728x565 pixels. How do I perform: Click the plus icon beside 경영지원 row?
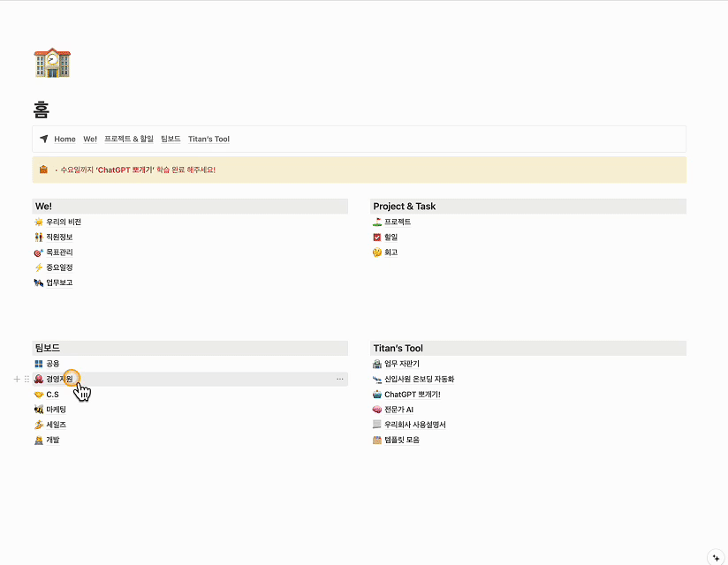[17, 379]
